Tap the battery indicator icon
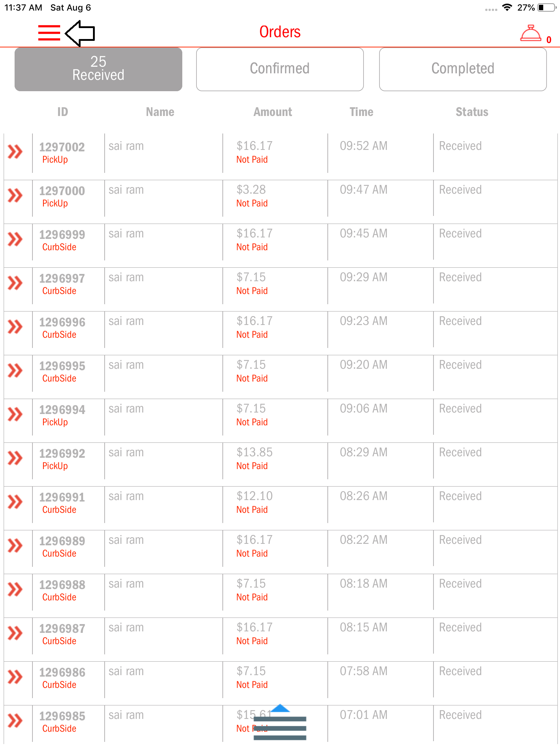Screen dimensions: 560x747 tap(546, 8)
